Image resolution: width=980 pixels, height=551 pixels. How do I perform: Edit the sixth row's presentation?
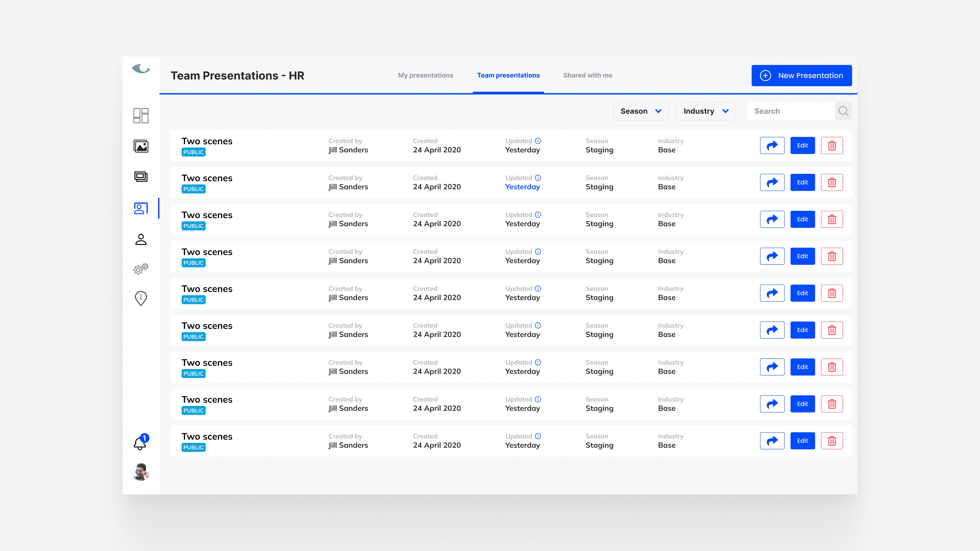[x=803, y=330]
